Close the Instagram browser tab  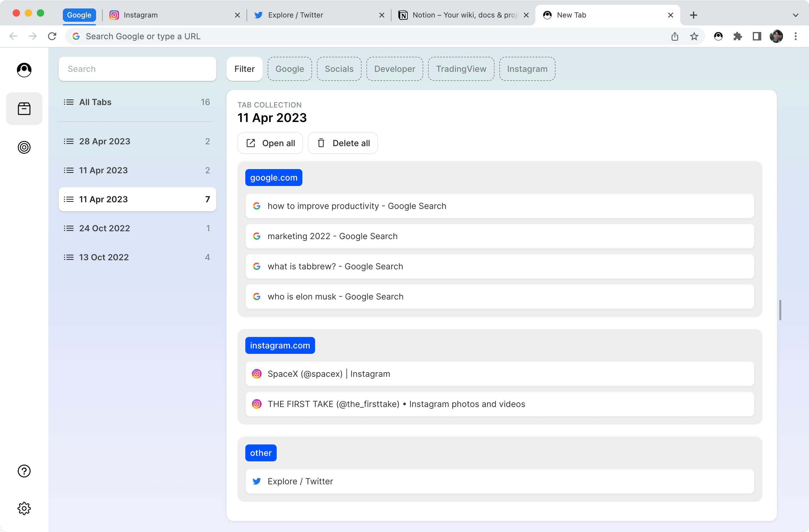237,15
